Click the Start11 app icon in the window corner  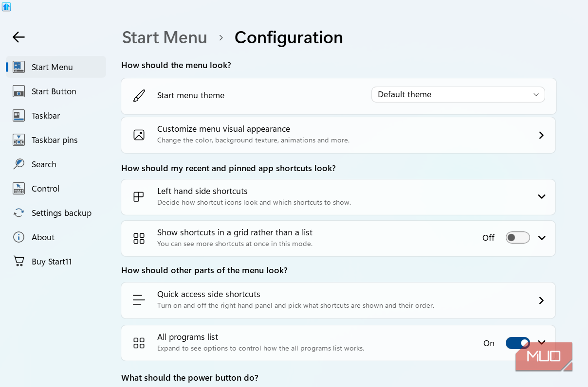click(6, 7)
